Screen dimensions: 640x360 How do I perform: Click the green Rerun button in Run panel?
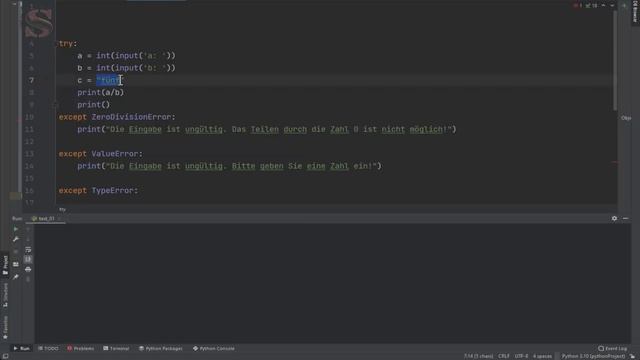[x=16, y=229]
